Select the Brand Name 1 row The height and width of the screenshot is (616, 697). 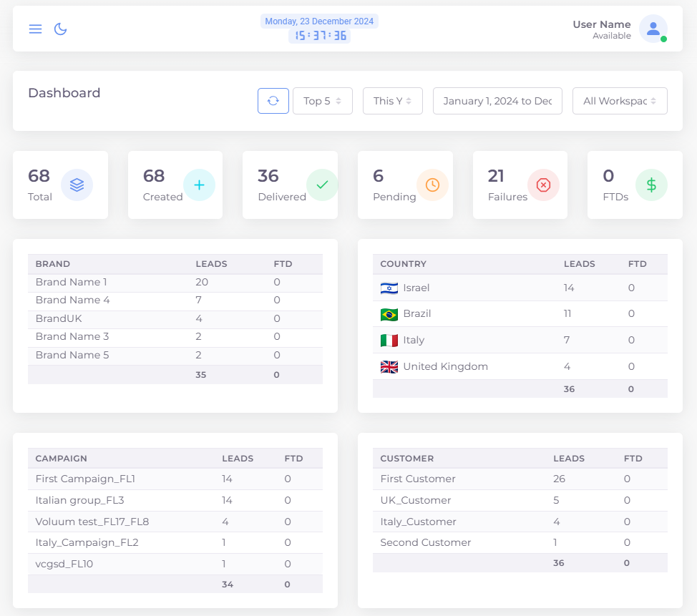click(175, 282)
